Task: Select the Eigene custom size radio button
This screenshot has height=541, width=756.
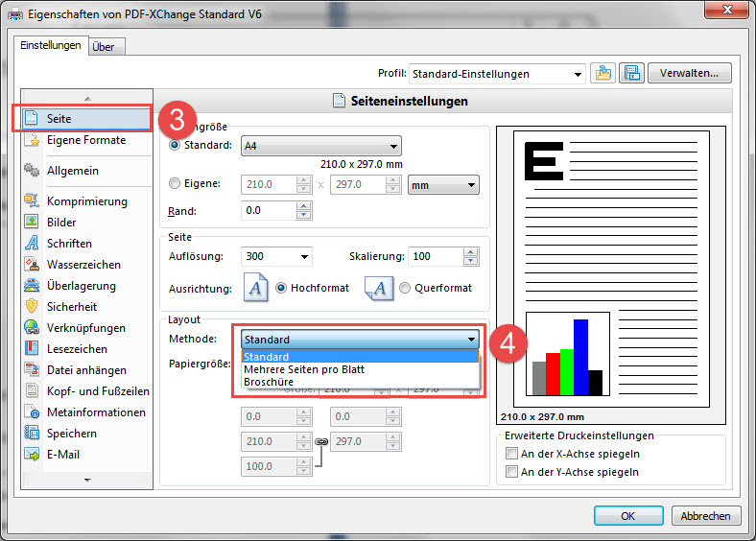Action: click(175, 184)
